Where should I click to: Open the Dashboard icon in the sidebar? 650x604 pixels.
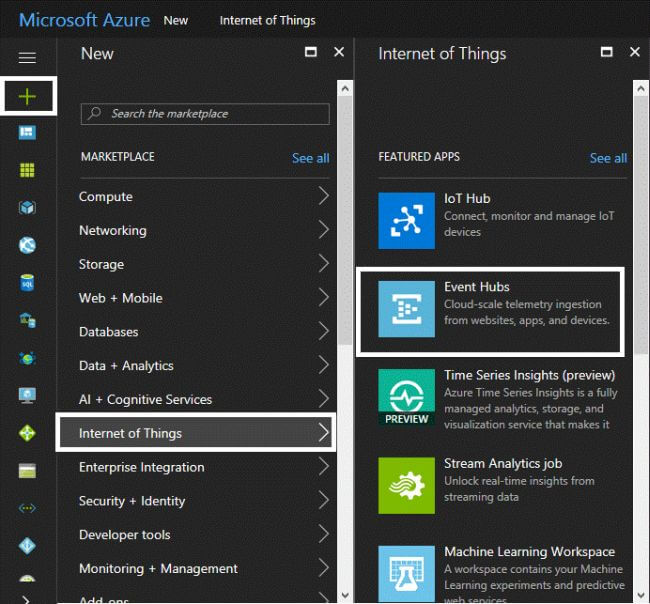[27, 133]
